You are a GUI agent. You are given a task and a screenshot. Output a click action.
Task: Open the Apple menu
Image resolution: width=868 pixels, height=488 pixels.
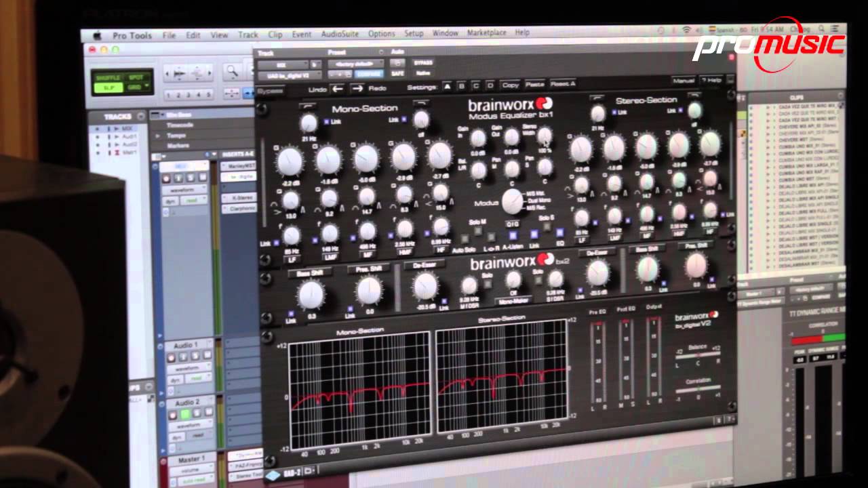pos(96,35)
